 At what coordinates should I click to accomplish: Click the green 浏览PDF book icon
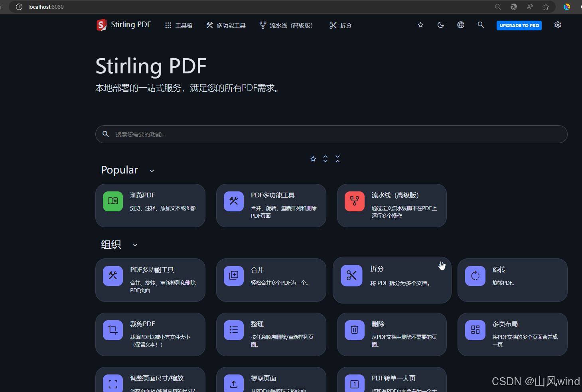tap(113, 201)
